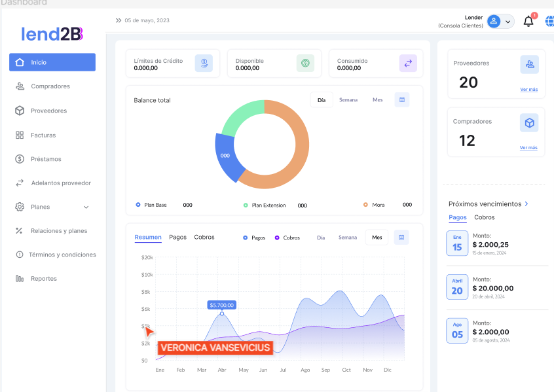The image size is (554, 392).
Task: Expand Próximos vencimientos with the arrow
Action: coord(526,204)
